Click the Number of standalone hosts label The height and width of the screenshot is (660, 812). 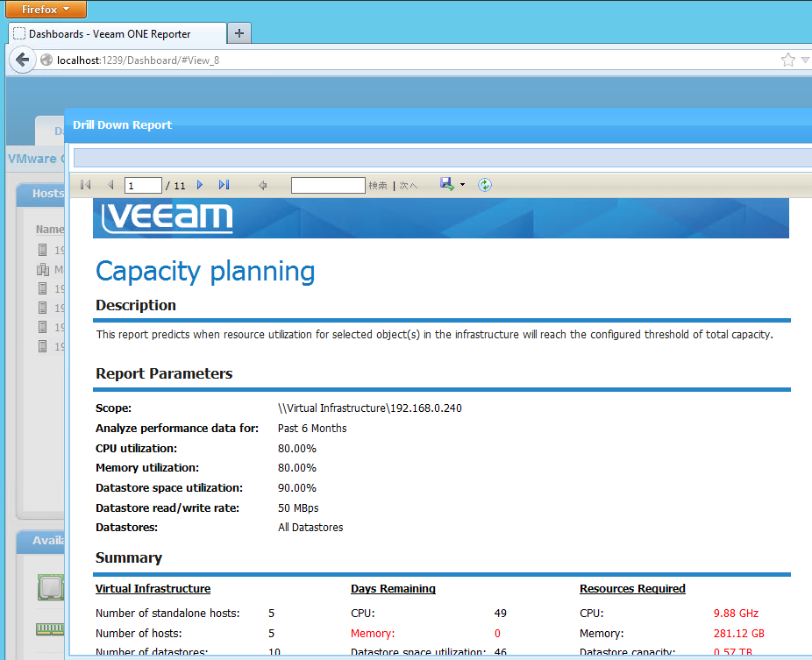167,614
